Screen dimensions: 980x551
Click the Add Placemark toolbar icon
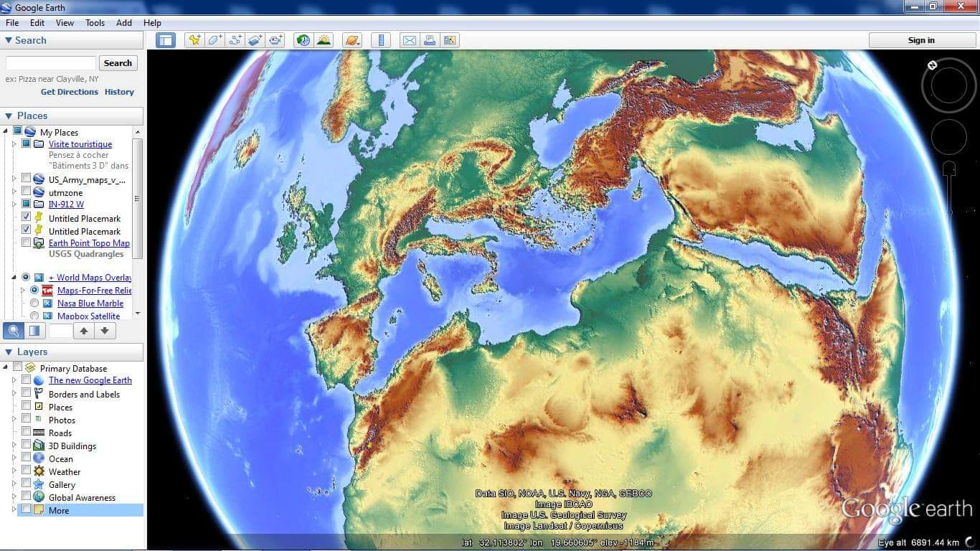[x=194, y=40]
